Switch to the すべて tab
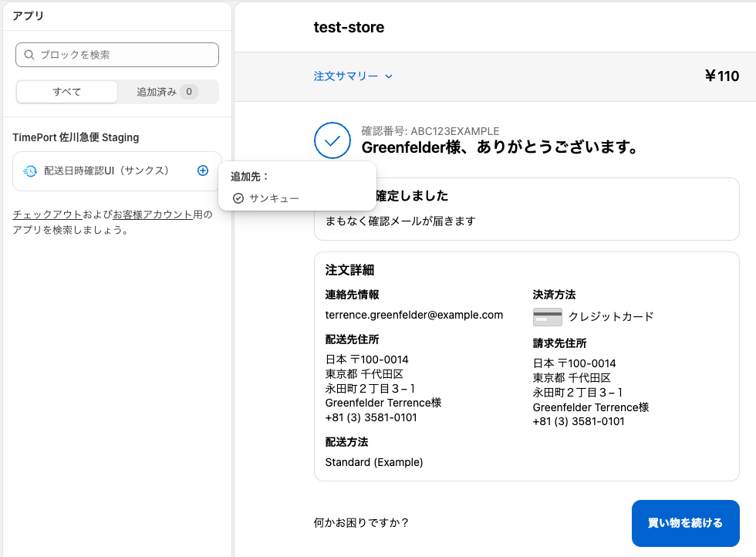 click(x=67, y=92)
